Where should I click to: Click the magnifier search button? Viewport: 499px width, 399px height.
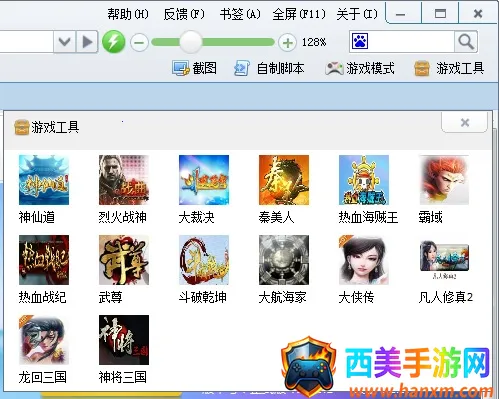466,42
